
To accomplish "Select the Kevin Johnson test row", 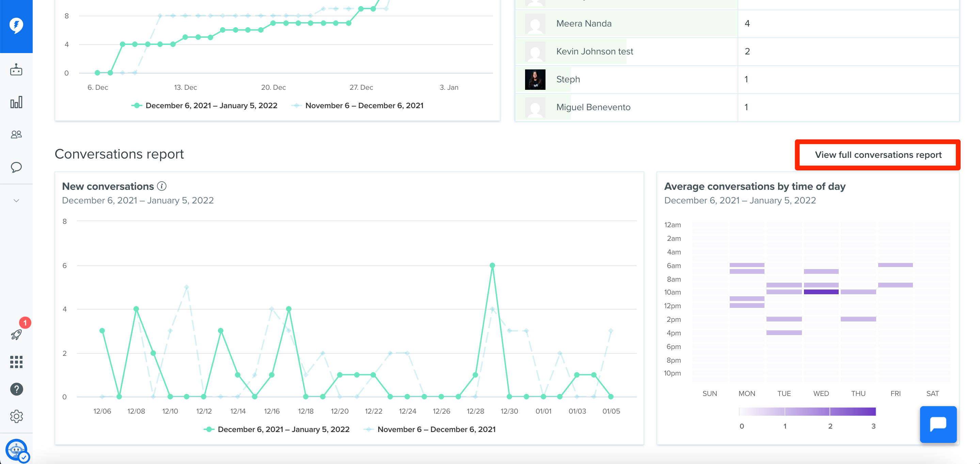I will click(737, 51).
